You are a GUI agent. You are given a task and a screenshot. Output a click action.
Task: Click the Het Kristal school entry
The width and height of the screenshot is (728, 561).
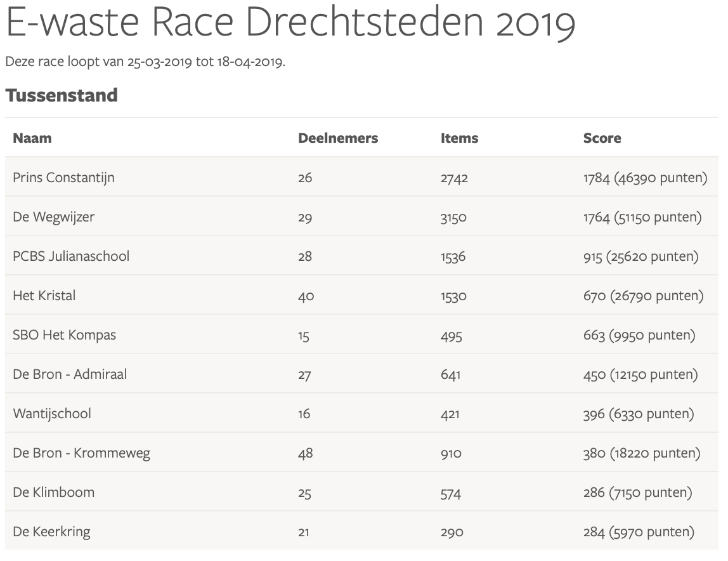44,296
